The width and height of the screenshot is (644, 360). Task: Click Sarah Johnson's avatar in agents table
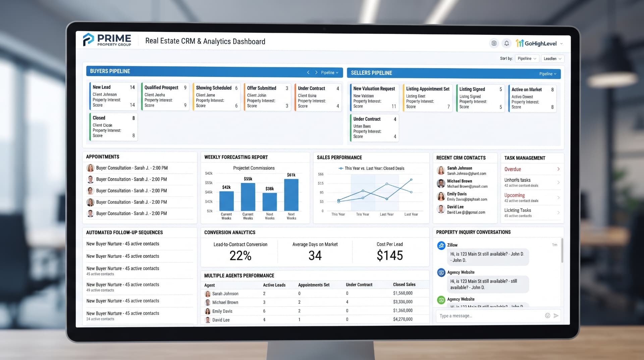pos(208,294)
